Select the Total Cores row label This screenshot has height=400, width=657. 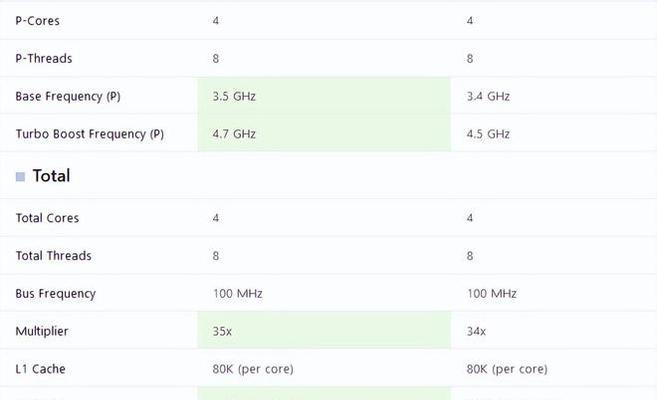click(x=47, y=218)
